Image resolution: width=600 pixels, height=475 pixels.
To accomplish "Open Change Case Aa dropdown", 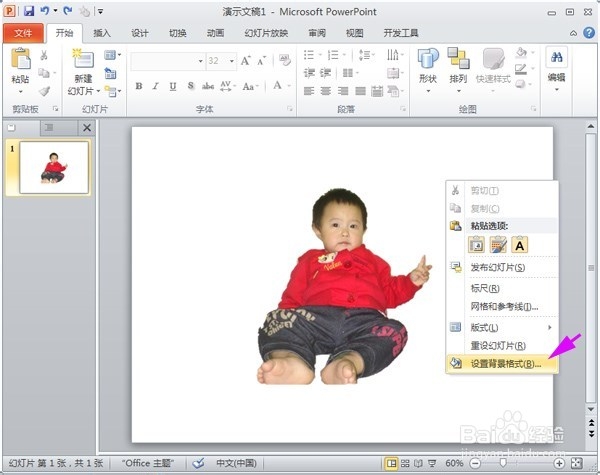I will click(x=251, y=86).
